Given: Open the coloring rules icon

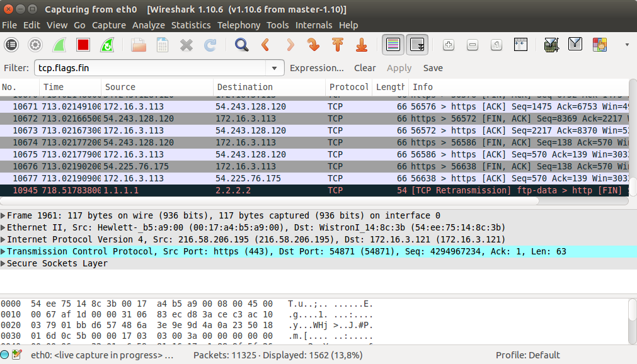Looking at the screenshot, I should 599,45.
